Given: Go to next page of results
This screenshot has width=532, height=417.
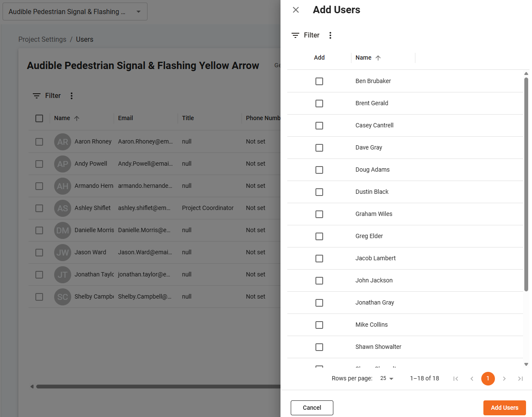Looking at the screenshot, I should click(x=504, y=379).
